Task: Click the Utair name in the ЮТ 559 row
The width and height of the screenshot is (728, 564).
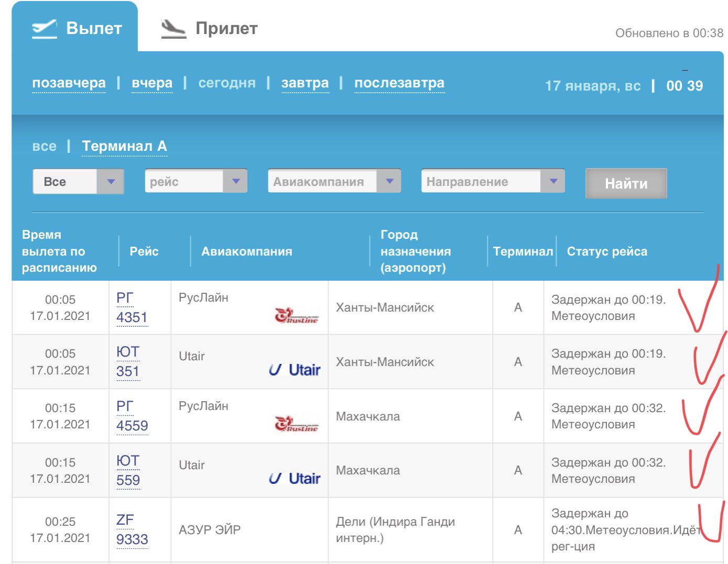Action: coord(192,465)
